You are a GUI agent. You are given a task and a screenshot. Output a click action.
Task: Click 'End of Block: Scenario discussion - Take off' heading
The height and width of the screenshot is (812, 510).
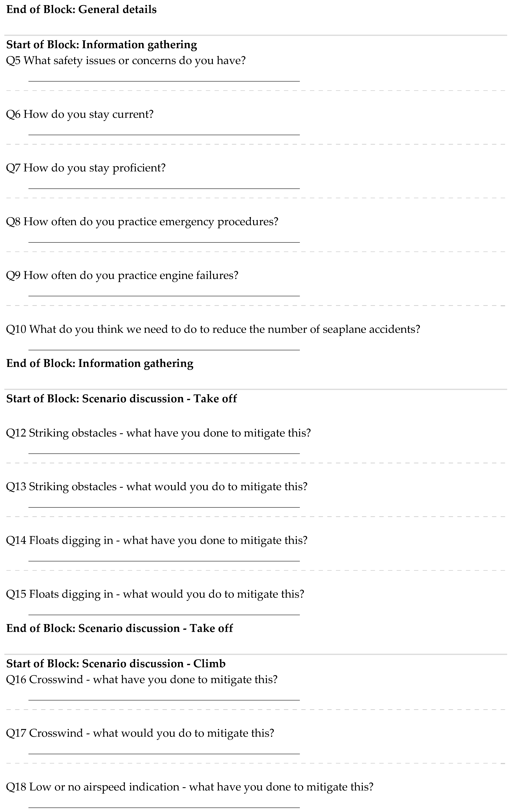pyautogui.click(x=119, y=628)
